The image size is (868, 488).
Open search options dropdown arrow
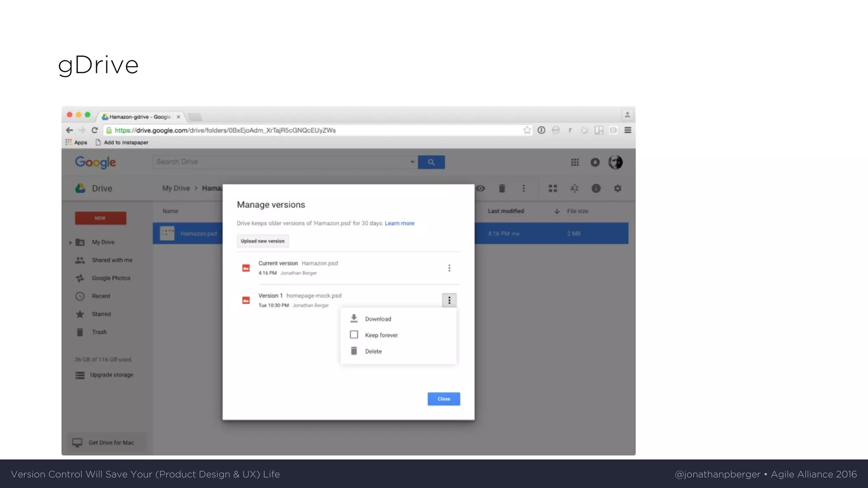(x=412, y=162)
